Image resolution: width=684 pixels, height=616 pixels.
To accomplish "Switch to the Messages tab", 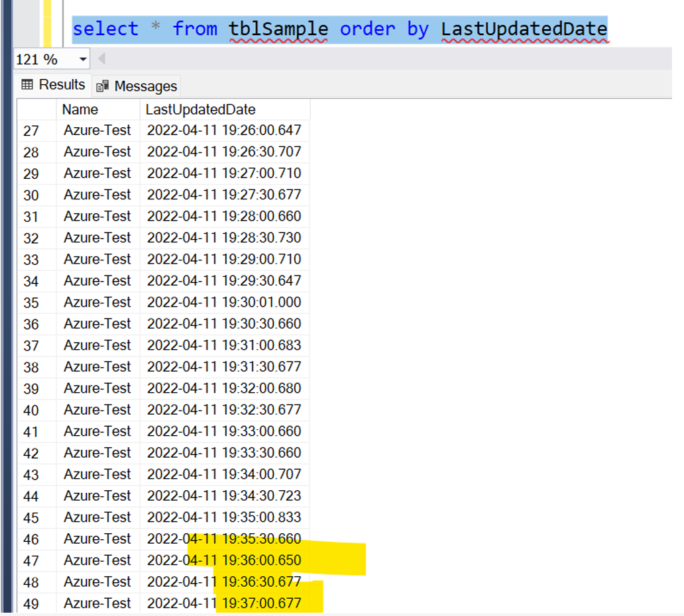I will pos(137,86).
